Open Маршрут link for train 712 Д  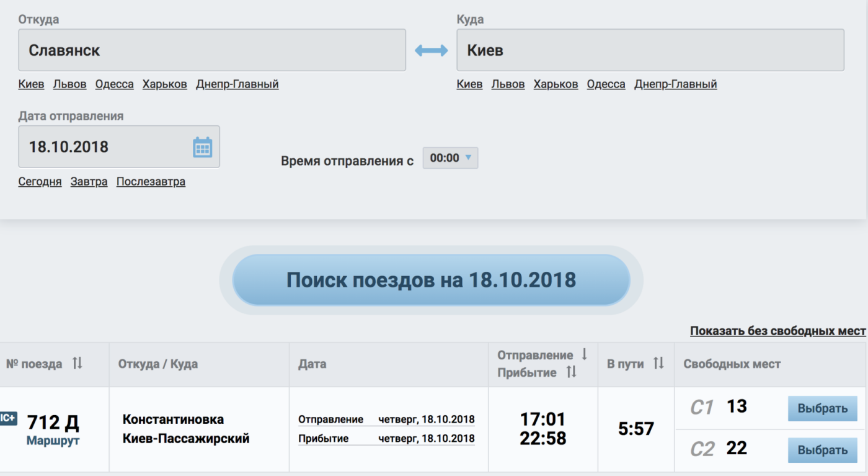point(53,441)
